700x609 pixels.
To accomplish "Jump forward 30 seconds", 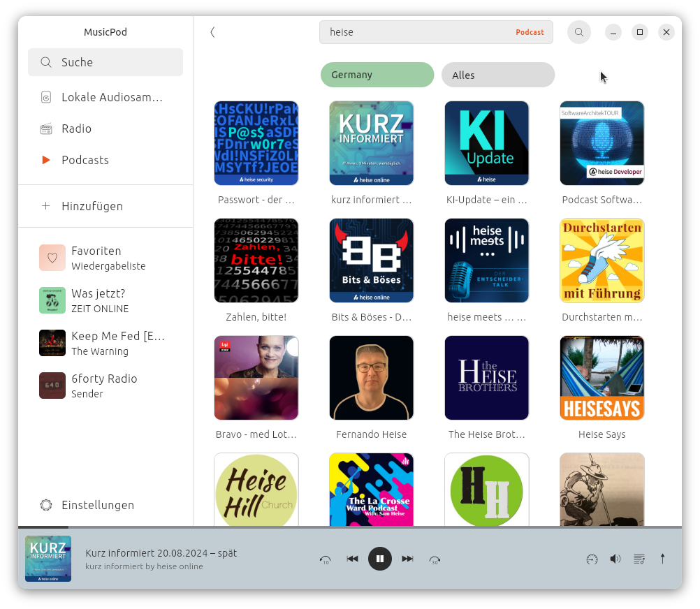I will (435, 559).
